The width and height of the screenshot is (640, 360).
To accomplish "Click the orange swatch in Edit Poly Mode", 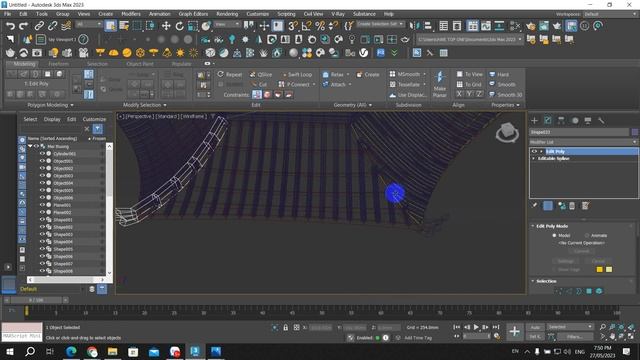I will pos(600,269).
